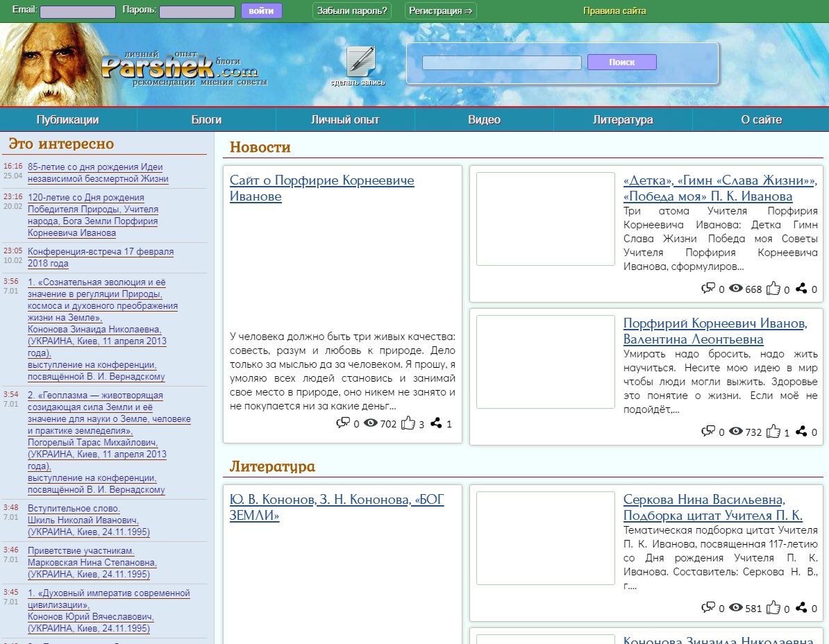
Task: Click share icon on 'Серкова Нина Васильевна' card
Action: click(801, 608)
